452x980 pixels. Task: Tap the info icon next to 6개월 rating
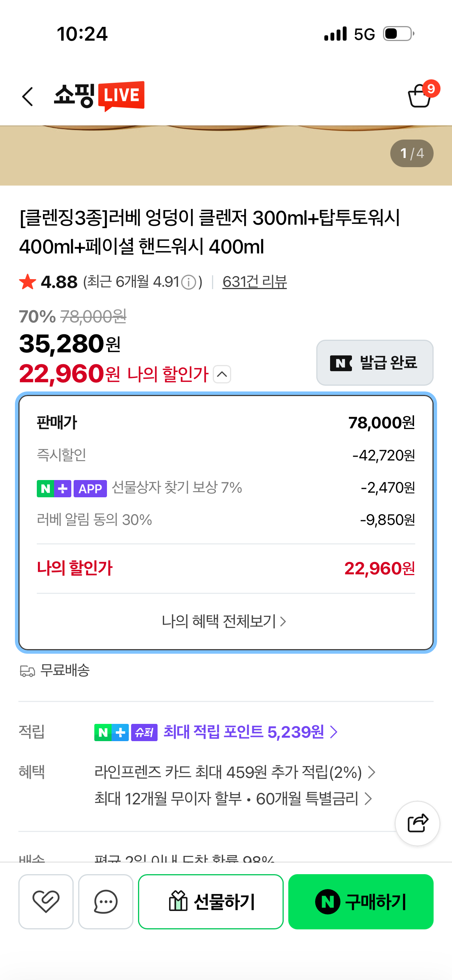(188, 282)
